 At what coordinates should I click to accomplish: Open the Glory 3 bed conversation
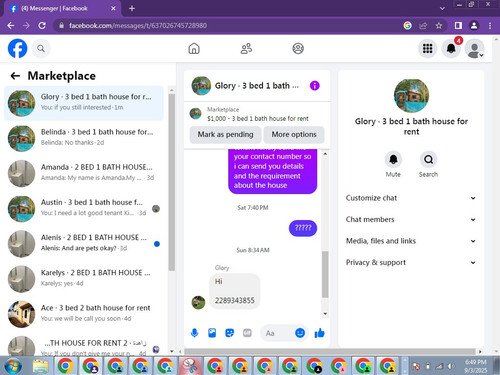[x=84, y=103]
